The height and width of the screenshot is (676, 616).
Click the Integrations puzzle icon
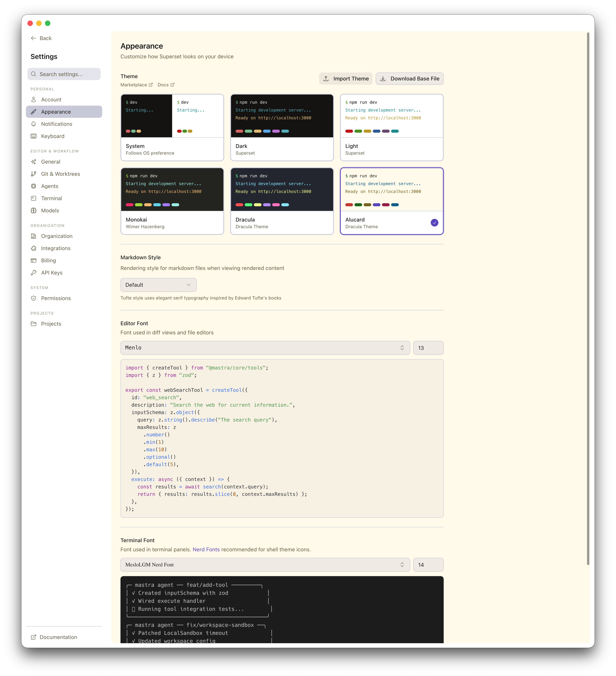34,248
